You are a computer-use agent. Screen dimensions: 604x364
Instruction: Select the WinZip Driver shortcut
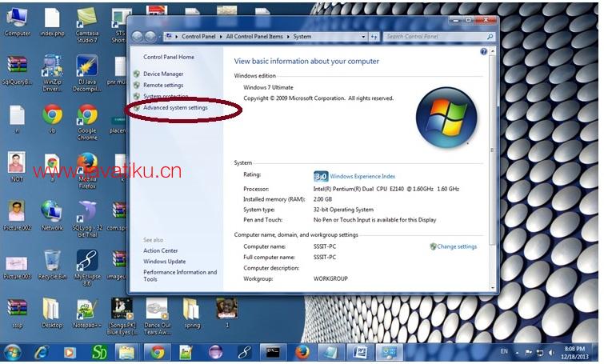coord(52,73)
